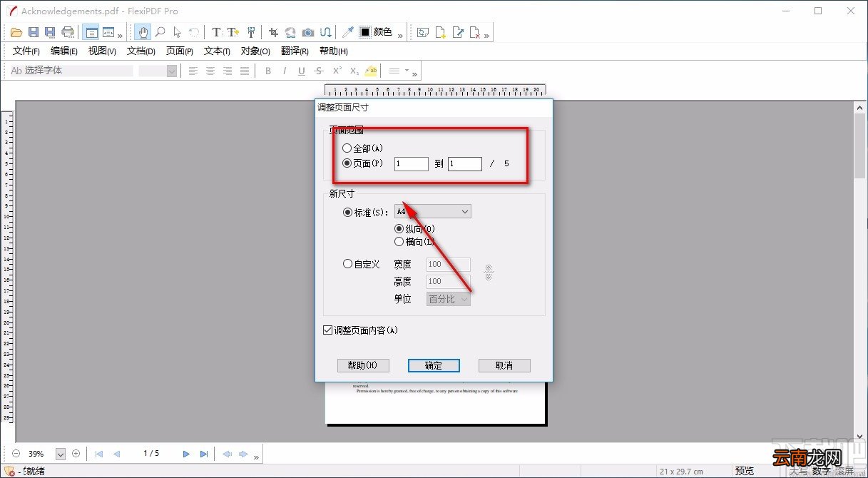Viewport: 868px width, 478px height.
Task: Open the 页面(P) menu
Action: pos(179,51)
